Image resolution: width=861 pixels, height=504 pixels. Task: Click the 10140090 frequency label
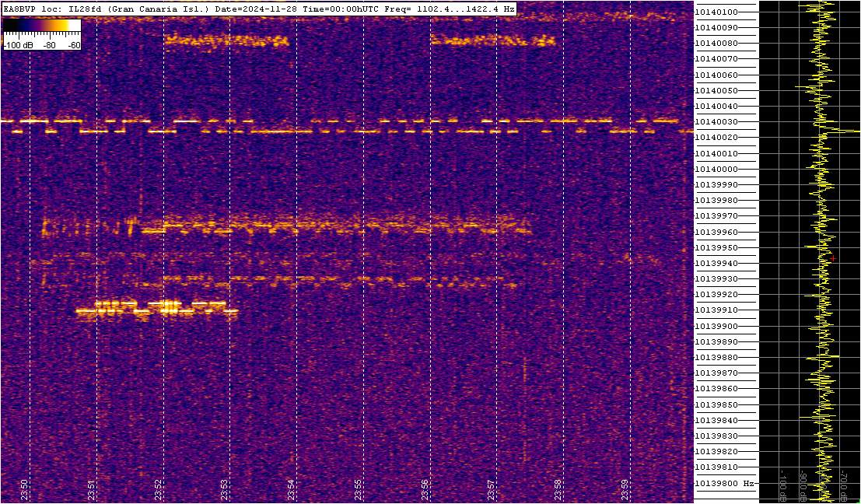716,27
